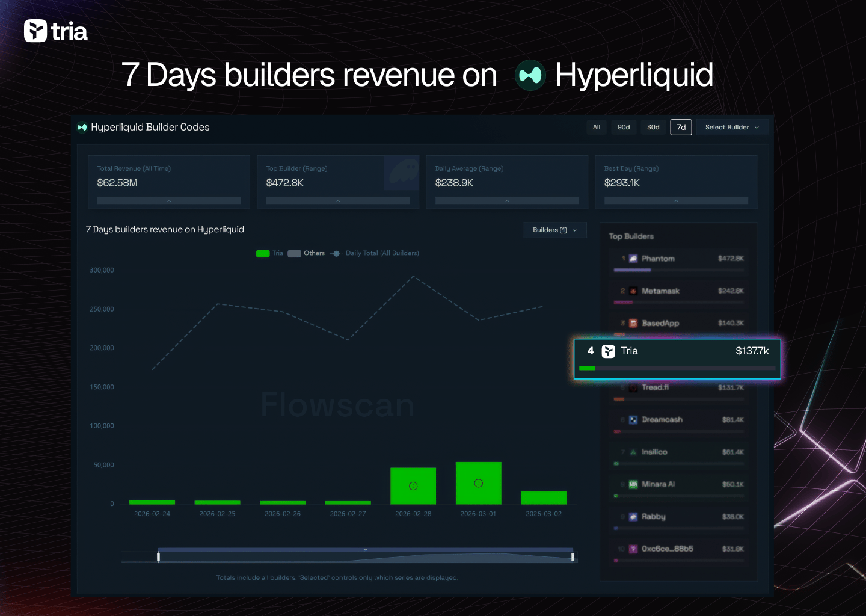Switch to the 30d time range tab
This screenshot has width=866, height=616.
point(653,128)
